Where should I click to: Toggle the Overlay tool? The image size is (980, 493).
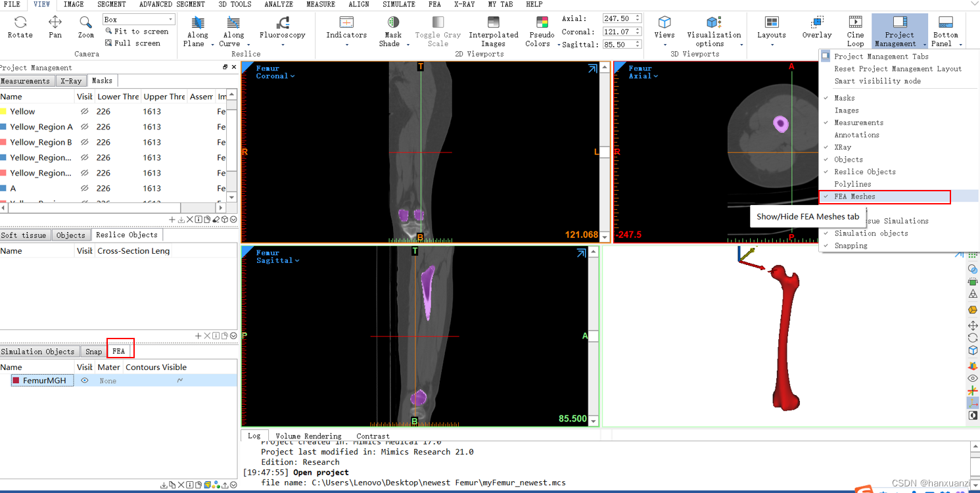click(817, 28)
